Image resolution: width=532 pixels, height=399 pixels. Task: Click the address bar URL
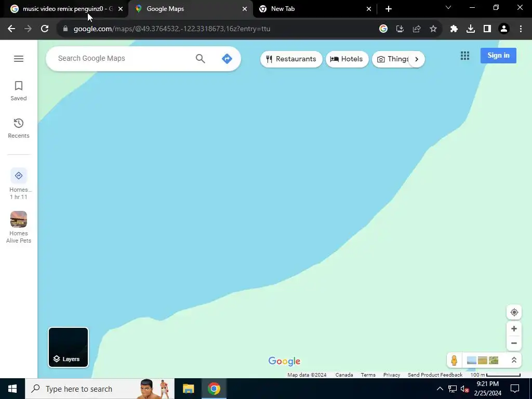[x=171, y=29]
